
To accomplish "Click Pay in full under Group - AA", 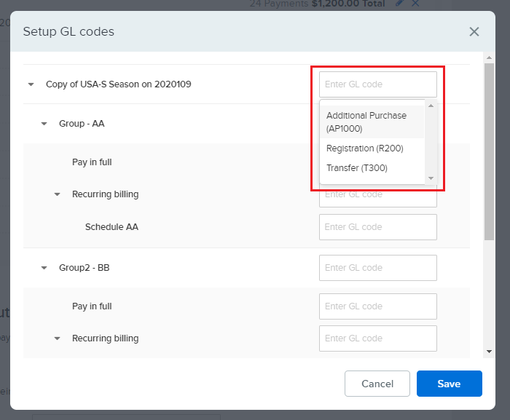I will point(92,162).
